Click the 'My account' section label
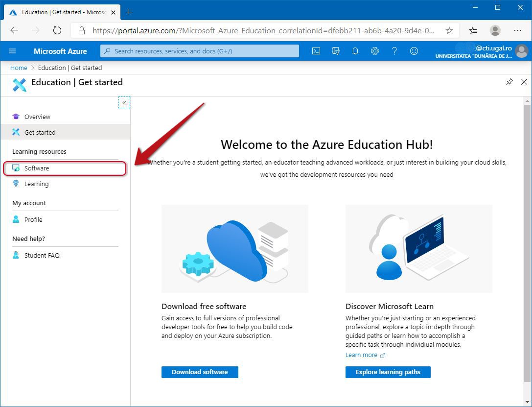The width and height of the screenshot is (532, 407). click(29, 203)
